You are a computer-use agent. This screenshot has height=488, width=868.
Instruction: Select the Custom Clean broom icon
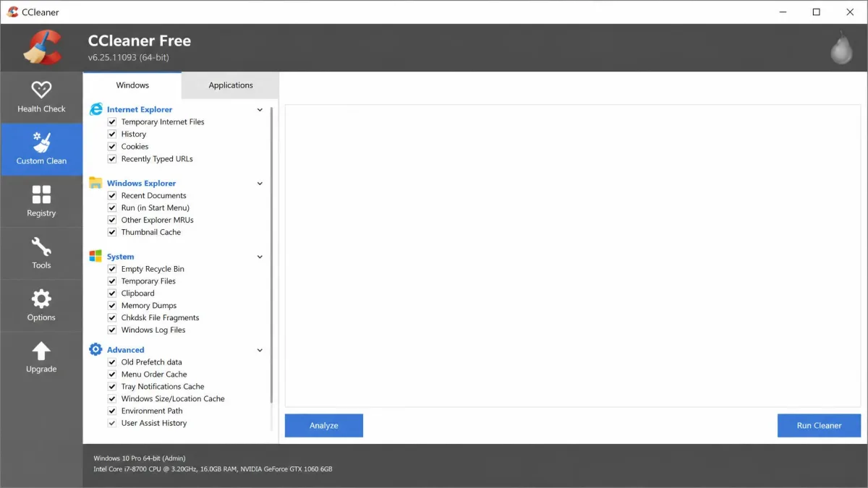pos(41,142)
